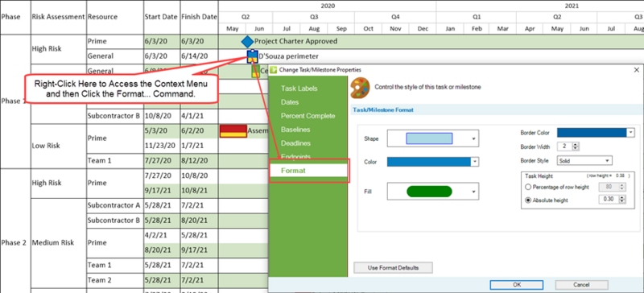Click the blue Color swatch bar

coord(429,162)
